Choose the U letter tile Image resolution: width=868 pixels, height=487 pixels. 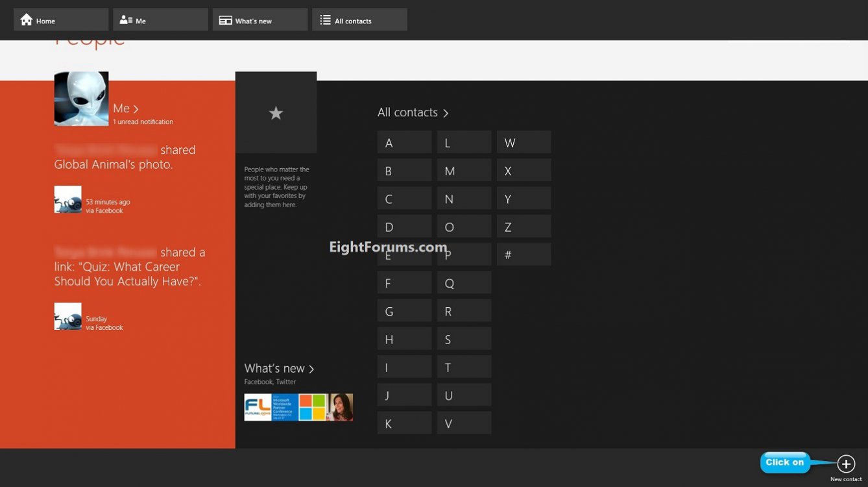click(464, 395)
